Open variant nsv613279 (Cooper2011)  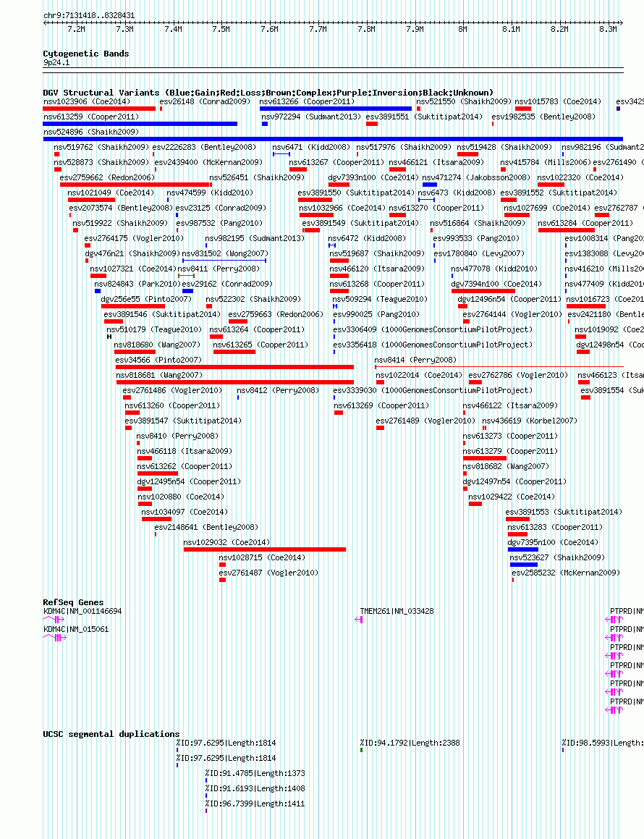pyautogui.click(x=510, y=450)
